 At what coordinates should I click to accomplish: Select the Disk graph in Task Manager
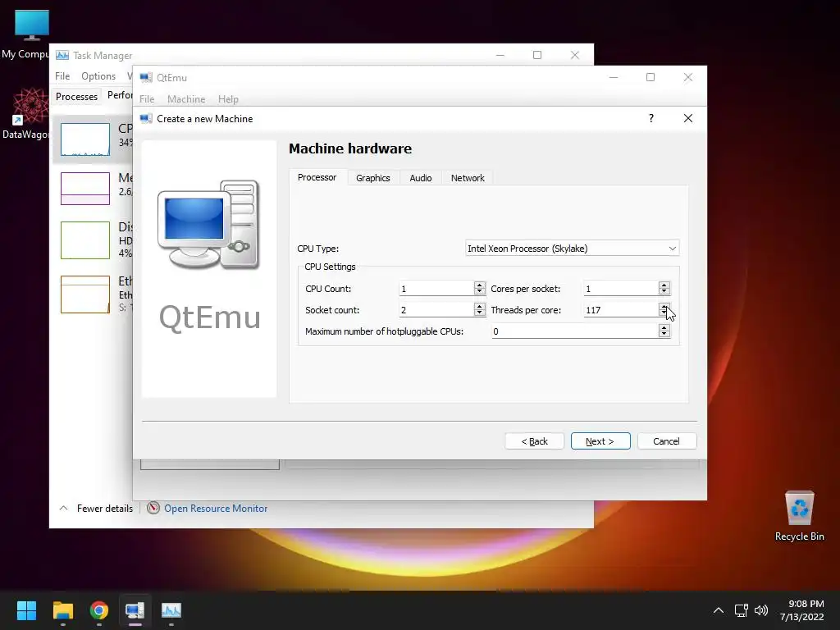tap(85, 240)
